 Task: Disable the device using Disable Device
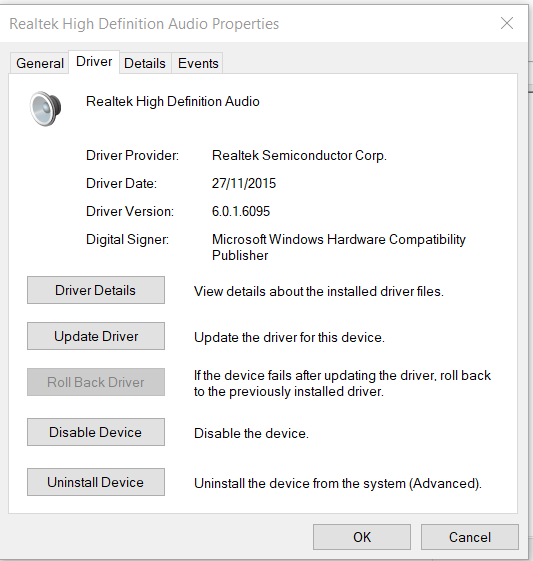tap(96, 432)
